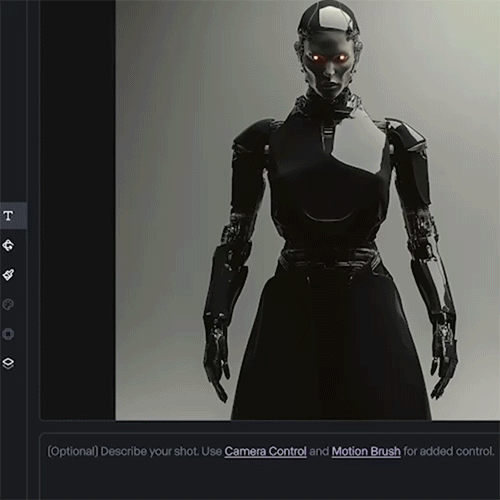Click the grayed-out palette style icon

8,304
